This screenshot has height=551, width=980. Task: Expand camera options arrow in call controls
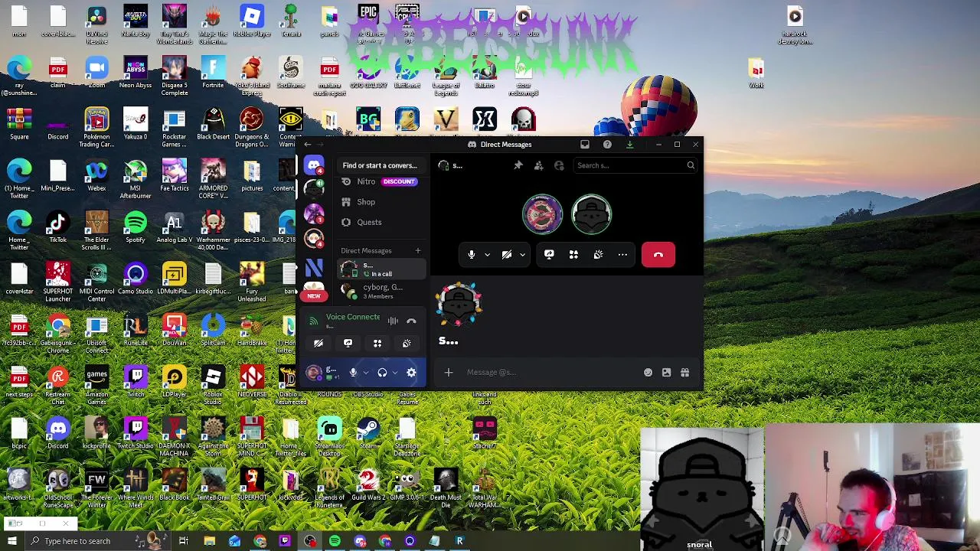[x=522, y=255]
